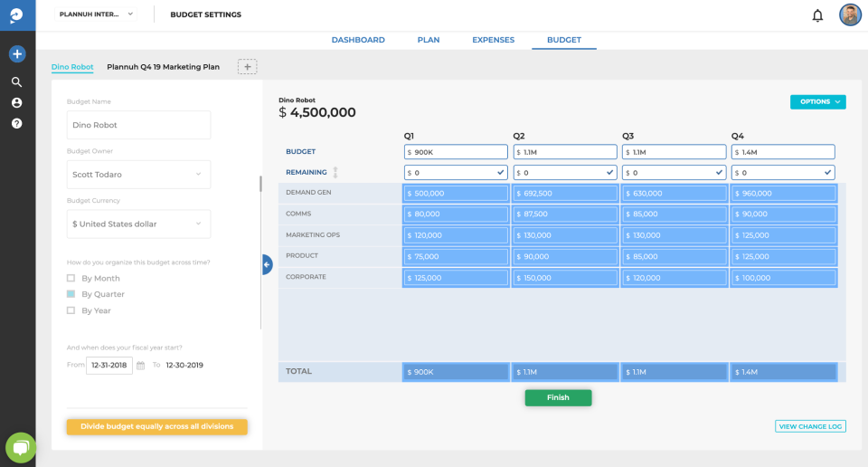
Task: Click Demand Gen Q2 cell 692,500
Action: click(564, 194)
